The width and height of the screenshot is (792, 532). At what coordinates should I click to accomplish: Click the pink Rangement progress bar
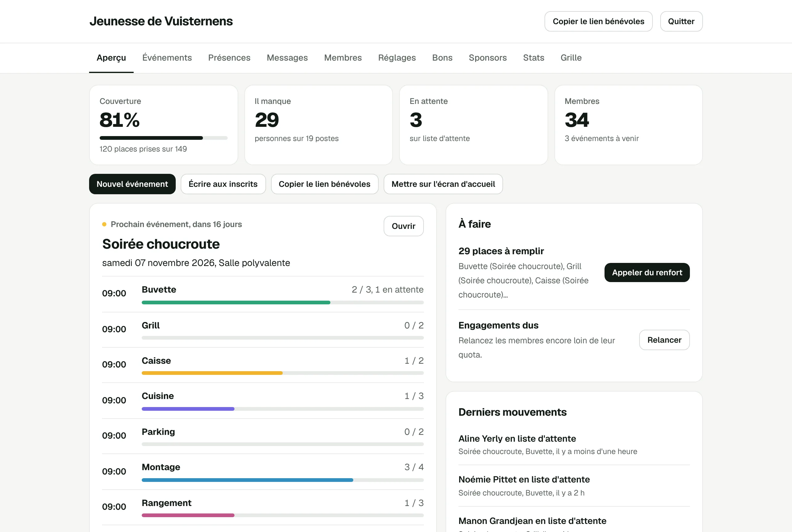pyautogui.click(x=283, y=515)
